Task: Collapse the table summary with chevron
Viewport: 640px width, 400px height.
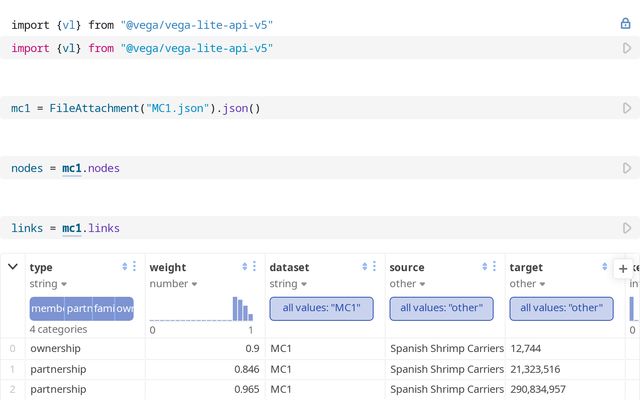Action: click(13, 267)
